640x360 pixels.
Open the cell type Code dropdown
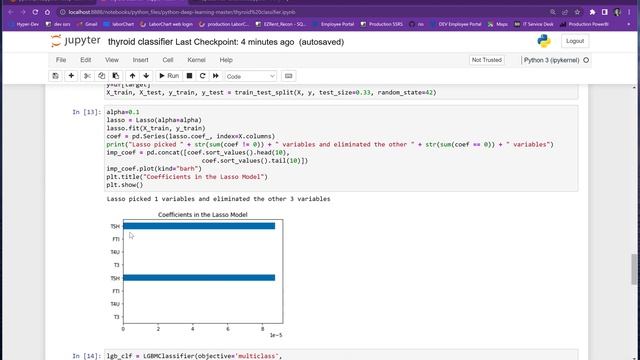[x=251, y=76]
